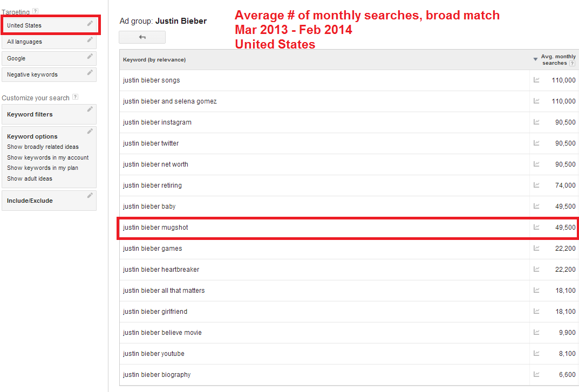Edit All languages setting pencil icon
The width and height of the screenshot is (579, 392).
coord(90,40)
